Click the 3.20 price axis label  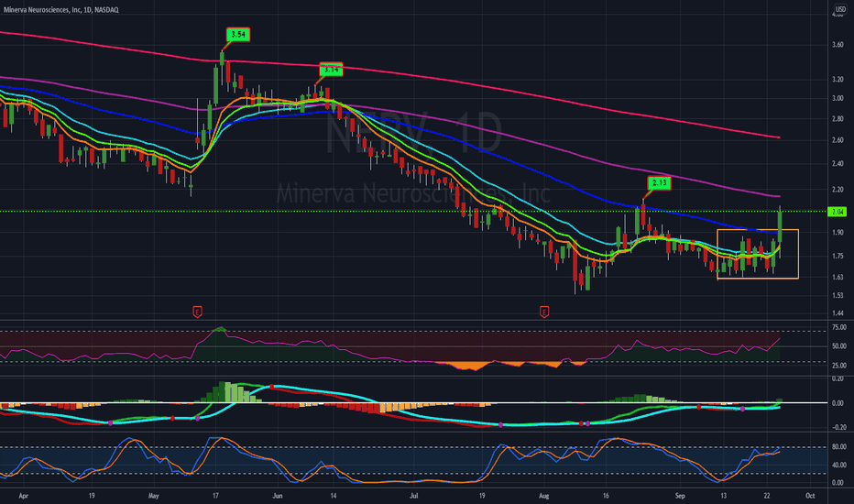(x=838, y=80)
